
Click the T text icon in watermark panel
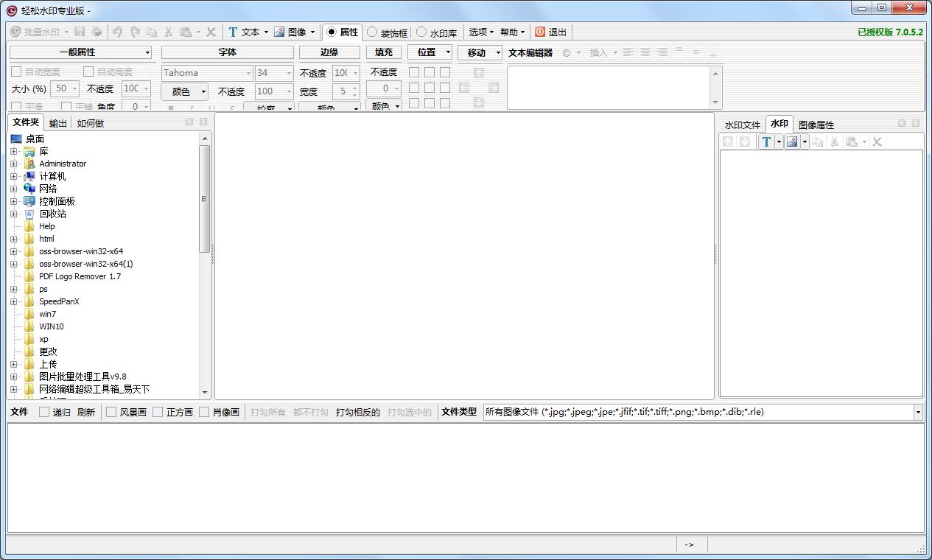pyautogui.click(x=766, y=141)
